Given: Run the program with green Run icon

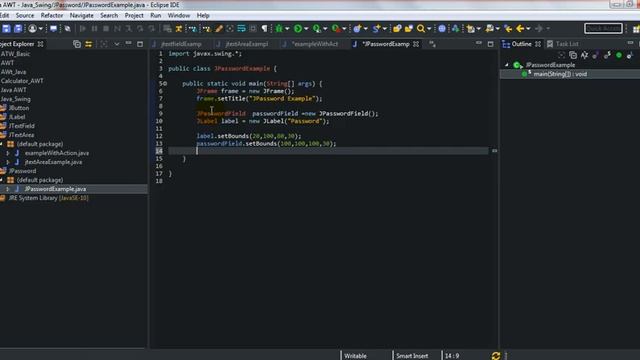Looking at the screenshot, I should coord(298,28).
